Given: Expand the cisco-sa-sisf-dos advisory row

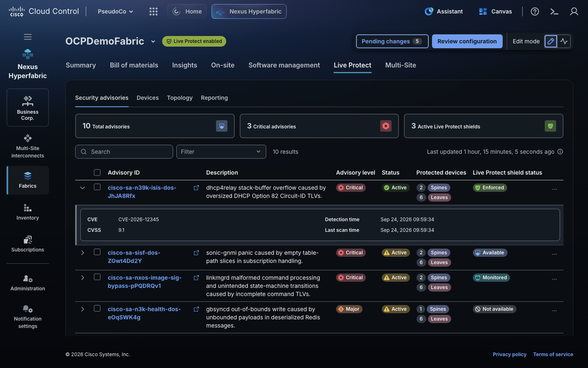Looking at the screenshot, I should 82,253.
